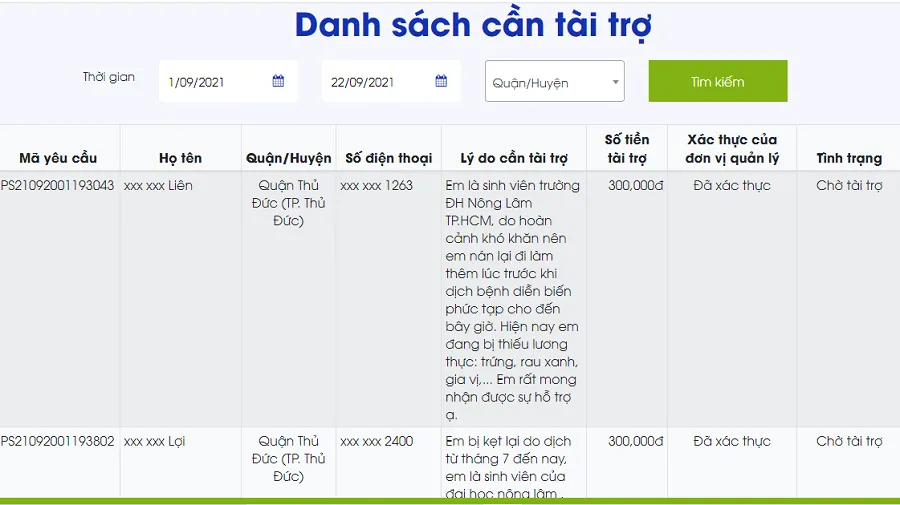The height and width of the screenshot is (505, 900).
Task: Click Chờ tài trợ status in first row
Action: (849, 186)
